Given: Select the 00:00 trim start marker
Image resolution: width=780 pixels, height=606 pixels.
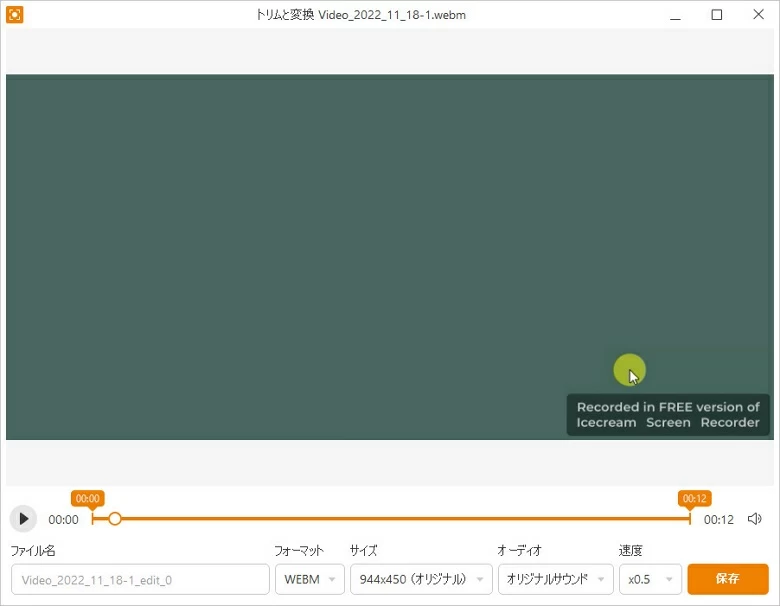Looking at the screenshot, I should click(87, 498).
